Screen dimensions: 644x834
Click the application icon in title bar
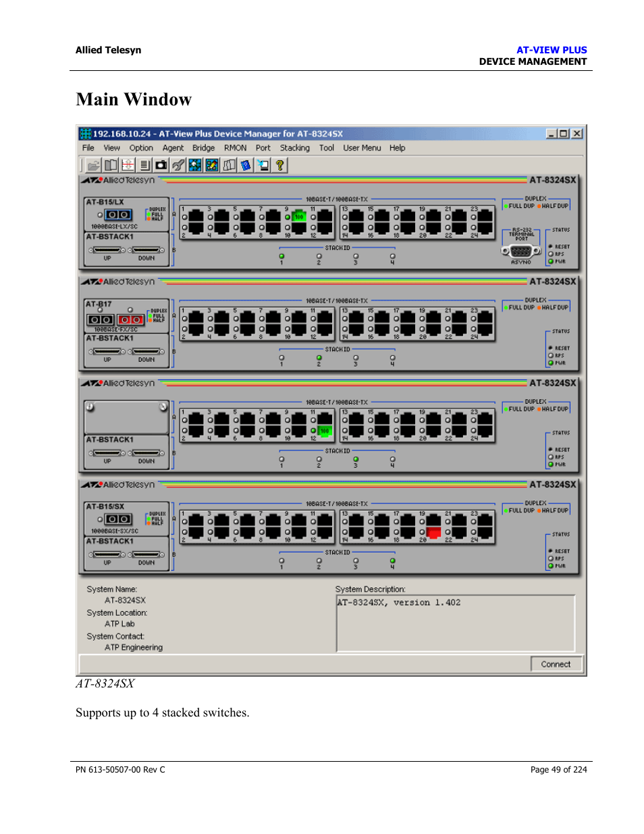pos(86,134)
